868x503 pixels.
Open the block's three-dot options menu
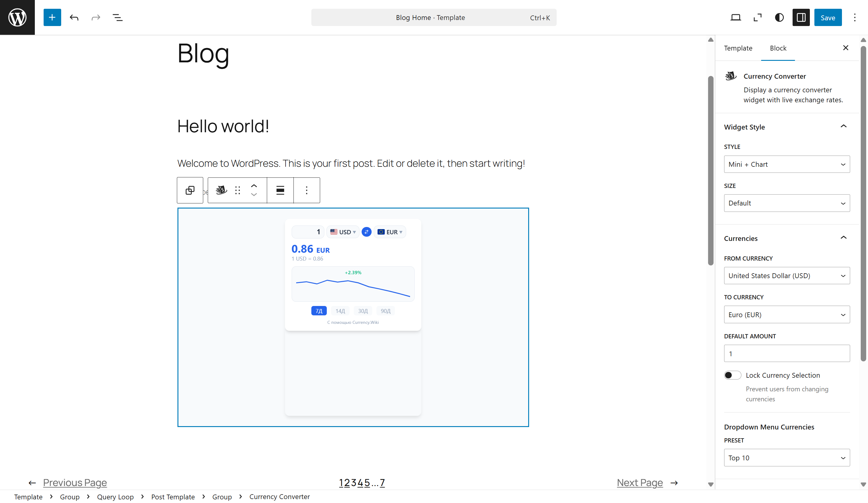[x=306, y=190]
